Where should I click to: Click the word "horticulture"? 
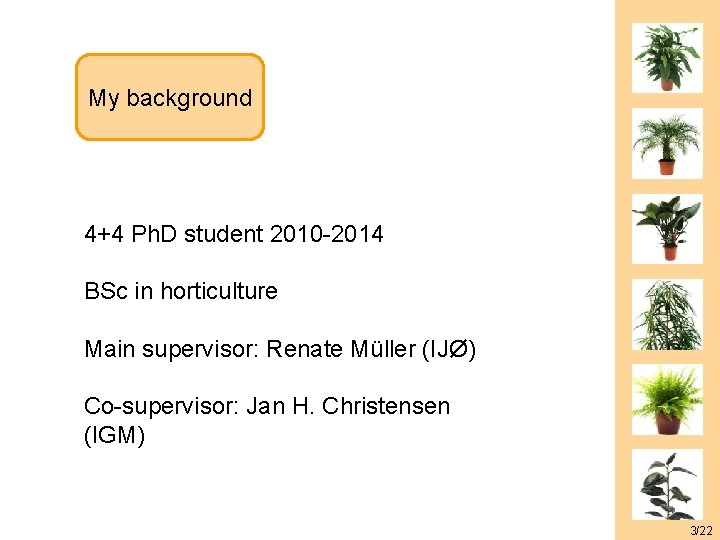click(x=219, y=292)
